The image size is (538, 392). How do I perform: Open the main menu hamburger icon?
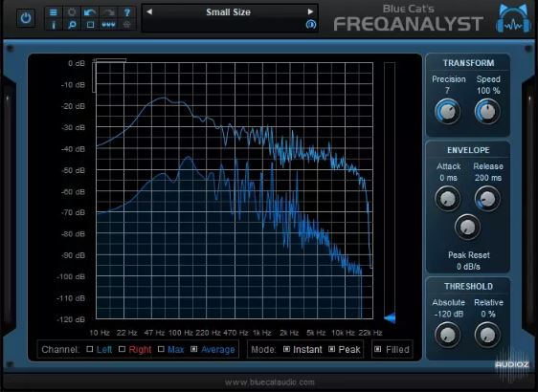click(54, 12)
